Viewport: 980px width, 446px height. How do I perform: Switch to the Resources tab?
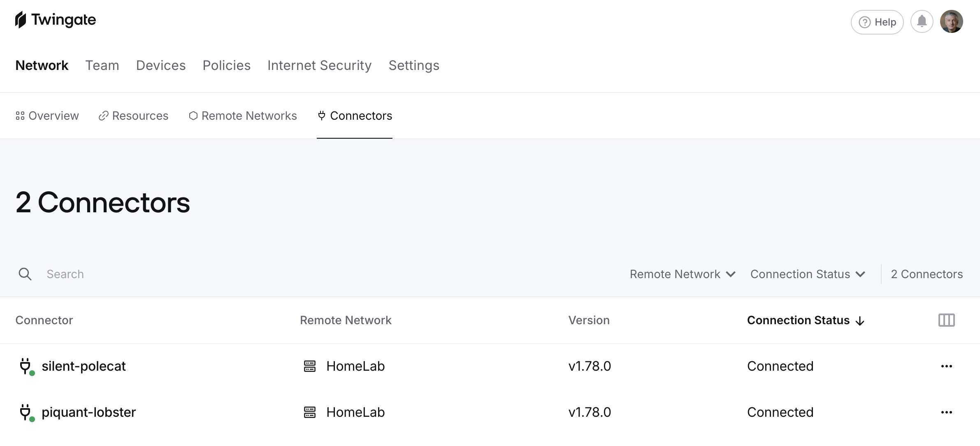pyautogui.click(x=134, y=116)
